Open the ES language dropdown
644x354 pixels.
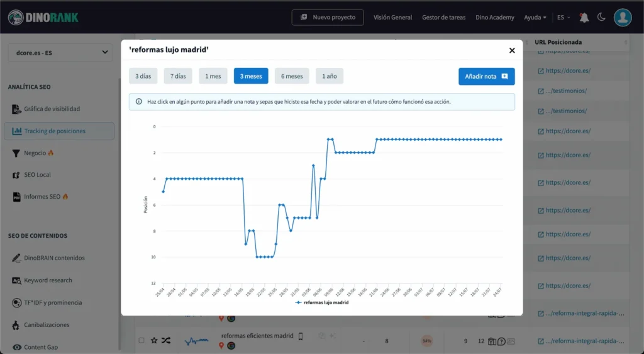tap(560, 18)
